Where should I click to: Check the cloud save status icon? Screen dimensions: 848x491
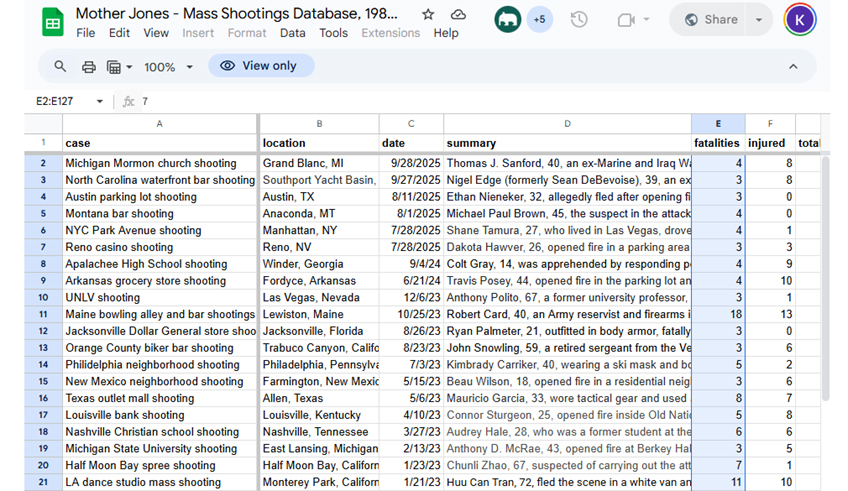pyautogui.click(x=458, y=15)
